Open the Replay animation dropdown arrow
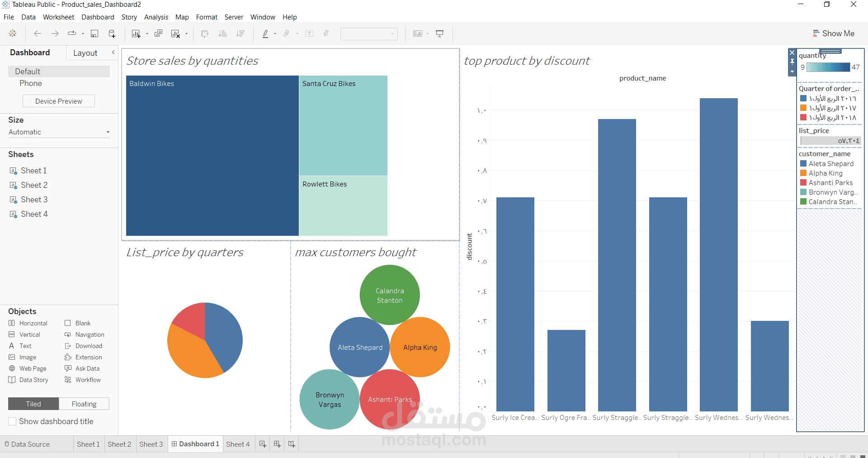 (x=83, y=33)
